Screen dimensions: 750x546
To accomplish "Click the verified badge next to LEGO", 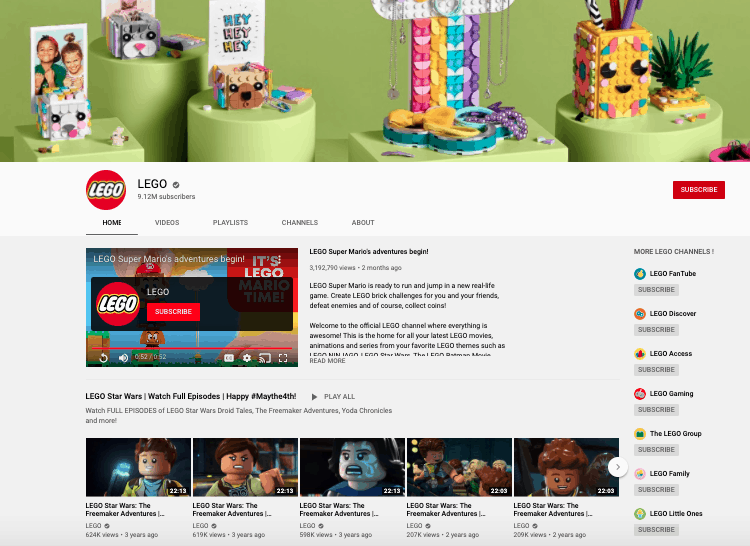I will coord(176,185).
